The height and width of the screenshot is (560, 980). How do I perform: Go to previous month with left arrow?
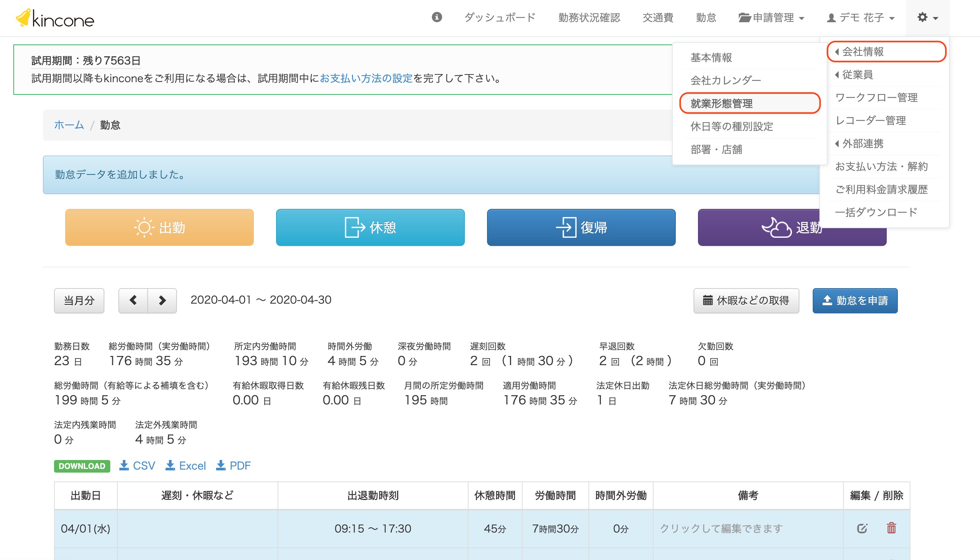click(x=133, y=300)
